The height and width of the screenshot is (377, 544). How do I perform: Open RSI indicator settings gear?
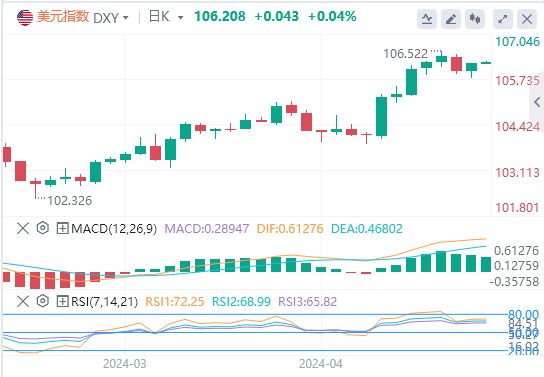coord(43,301)
